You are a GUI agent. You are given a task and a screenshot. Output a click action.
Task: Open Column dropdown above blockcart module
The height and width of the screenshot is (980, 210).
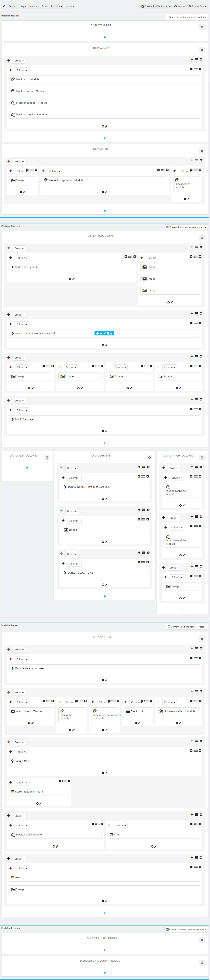22,70
